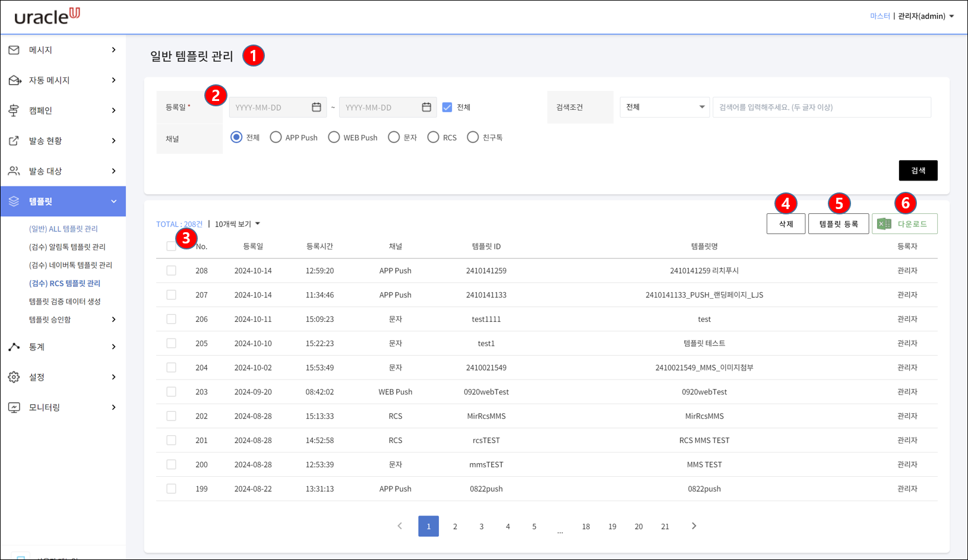Click the 템플릿 layers icon
The image size is (968, 560).
pos(14,201)
